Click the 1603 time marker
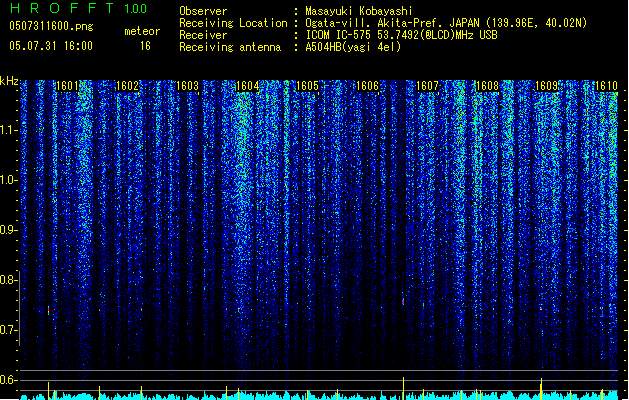This screenshot has height=400, width=629. (187, 86)
